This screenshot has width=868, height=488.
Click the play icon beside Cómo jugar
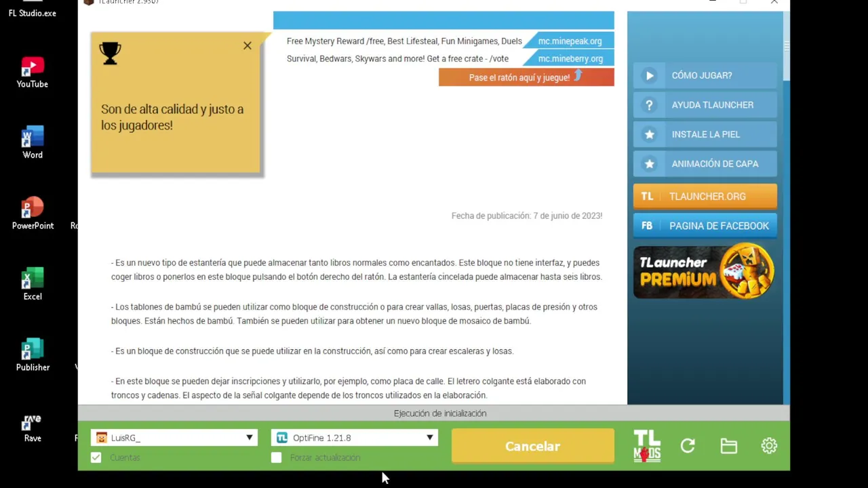pyautogui.click(x=650, y=75)
